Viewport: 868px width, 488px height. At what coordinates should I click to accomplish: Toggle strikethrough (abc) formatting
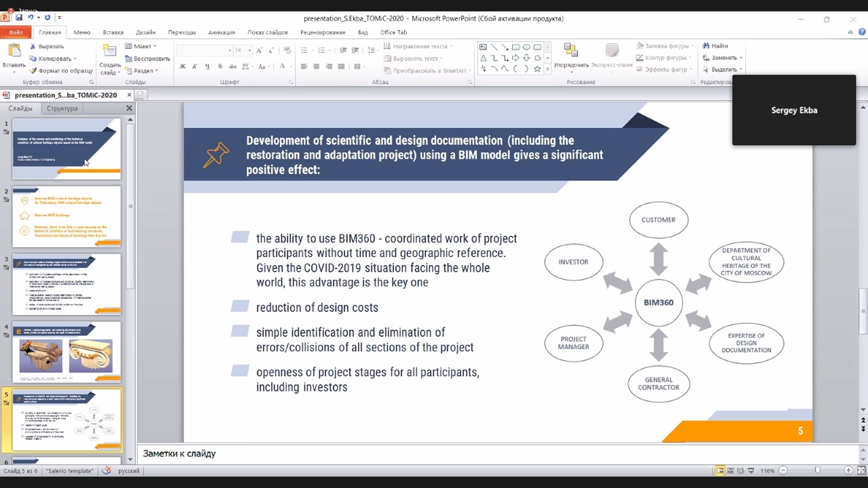[231, 66]
